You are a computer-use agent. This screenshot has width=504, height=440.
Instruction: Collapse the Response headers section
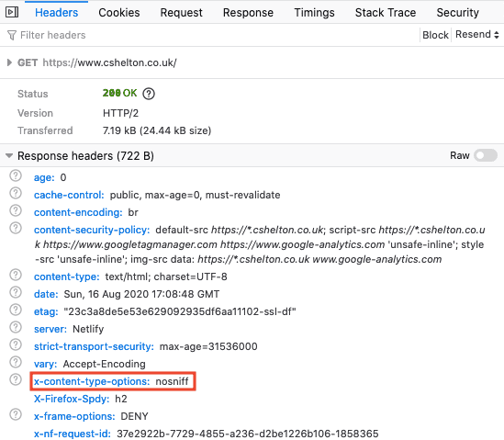(x=9, y=156)
